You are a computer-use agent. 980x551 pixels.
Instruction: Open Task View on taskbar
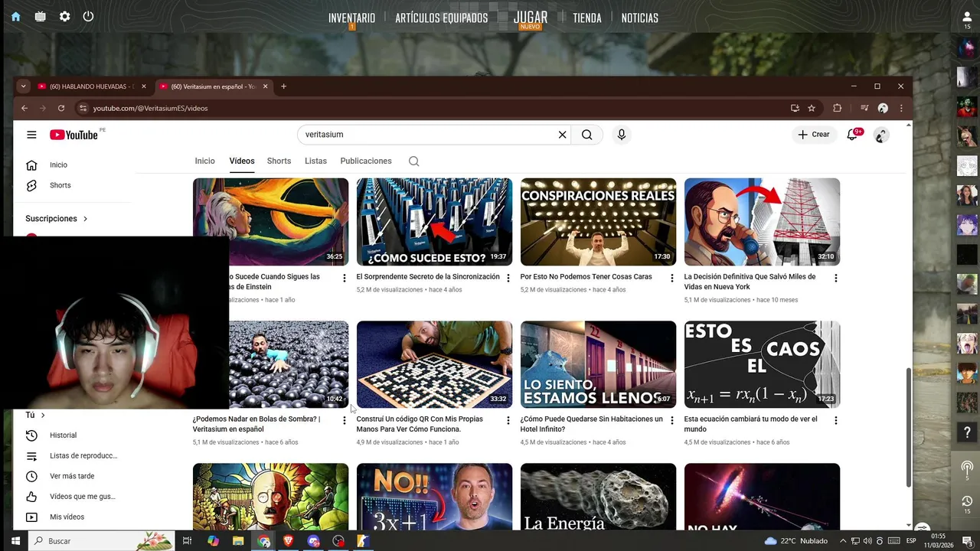tap(187, 541)
